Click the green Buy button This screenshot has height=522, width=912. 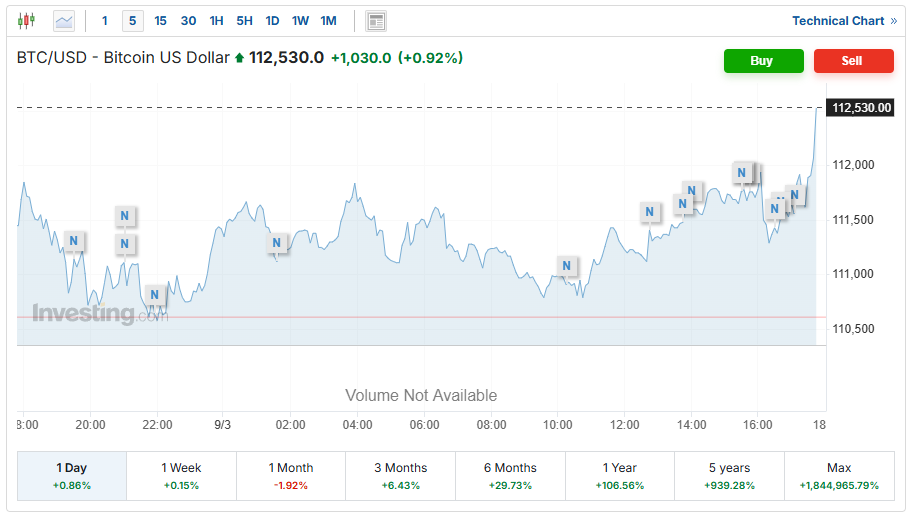[x=764, y=61]
